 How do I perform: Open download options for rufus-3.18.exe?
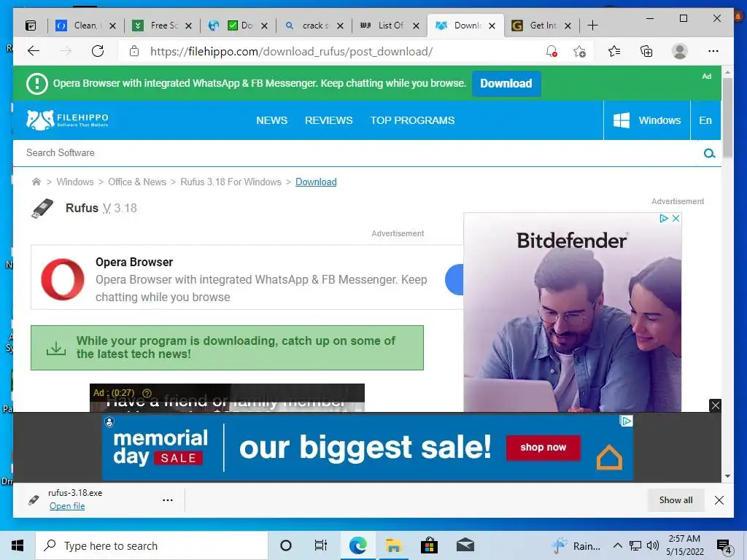[168, 500]
